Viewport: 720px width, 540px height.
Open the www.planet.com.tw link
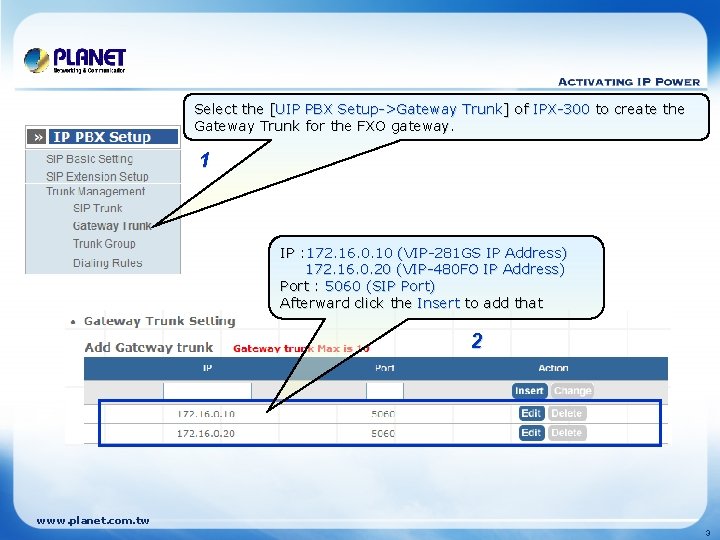click(93, 521)
